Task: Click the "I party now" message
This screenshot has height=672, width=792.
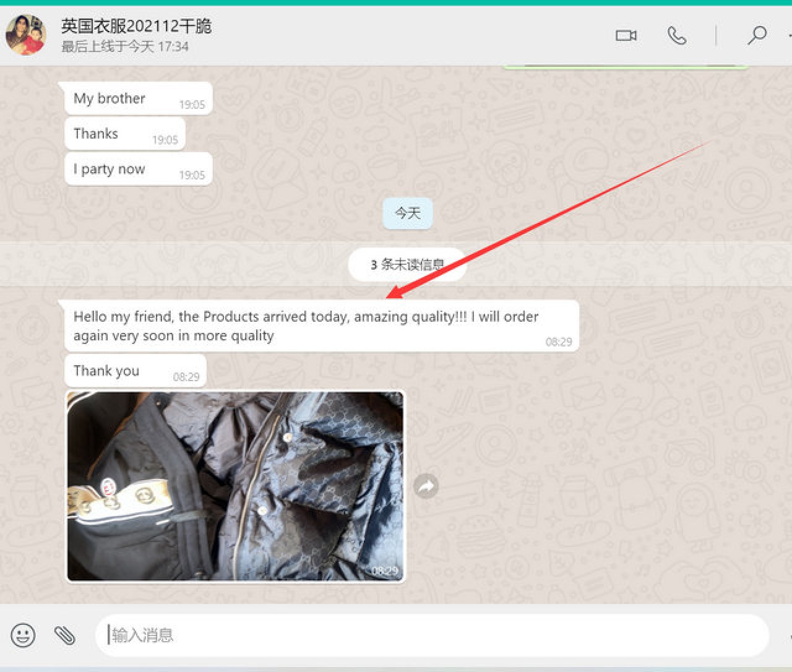Action: [x=137, y=169]
